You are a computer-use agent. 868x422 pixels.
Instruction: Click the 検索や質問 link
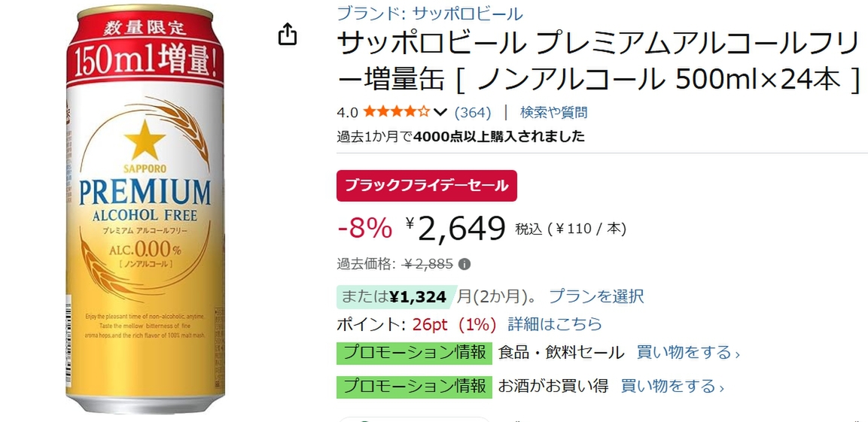click(553, 113)
